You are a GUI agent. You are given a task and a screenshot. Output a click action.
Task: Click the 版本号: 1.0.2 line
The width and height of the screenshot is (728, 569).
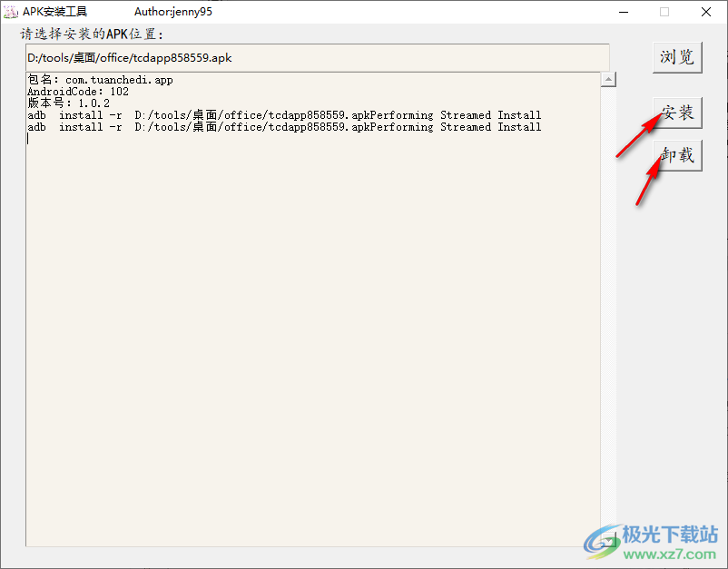tap(68, 103)
